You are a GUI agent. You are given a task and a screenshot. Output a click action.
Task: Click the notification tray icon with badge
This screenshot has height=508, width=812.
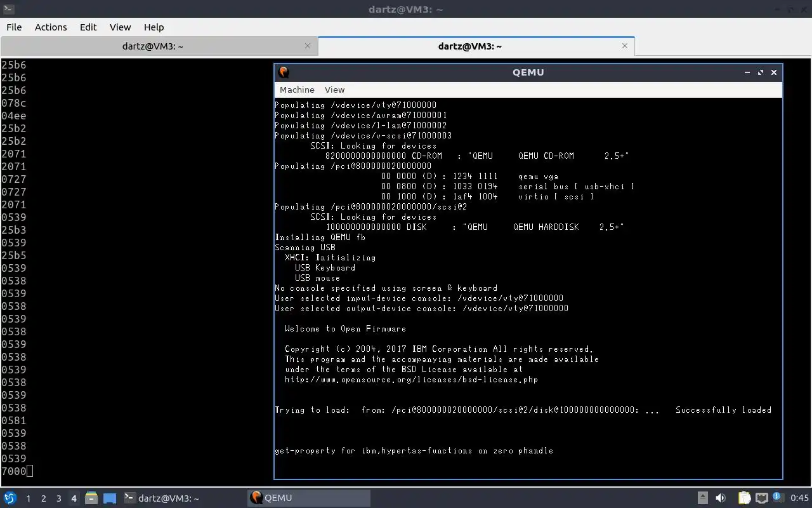click(x=778, y=497)
